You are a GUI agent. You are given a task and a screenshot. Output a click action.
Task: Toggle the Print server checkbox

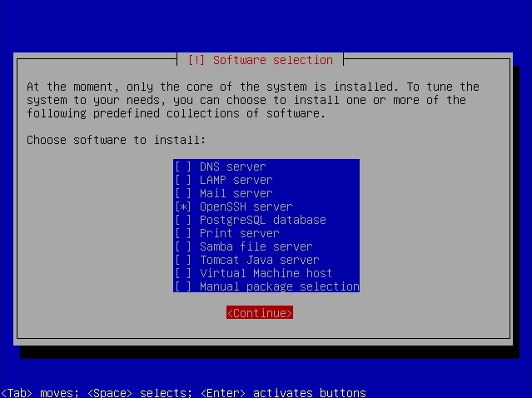(183, 233)
